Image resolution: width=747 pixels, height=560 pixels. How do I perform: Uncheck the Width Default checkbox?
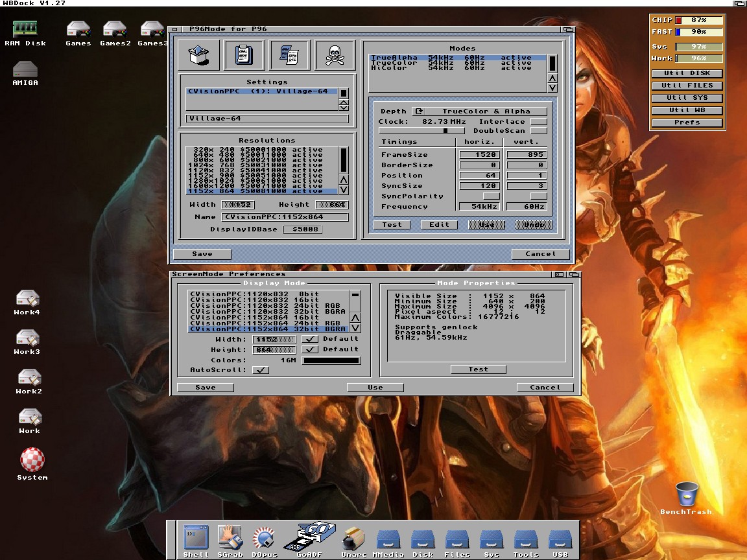[x=310, y=338]
